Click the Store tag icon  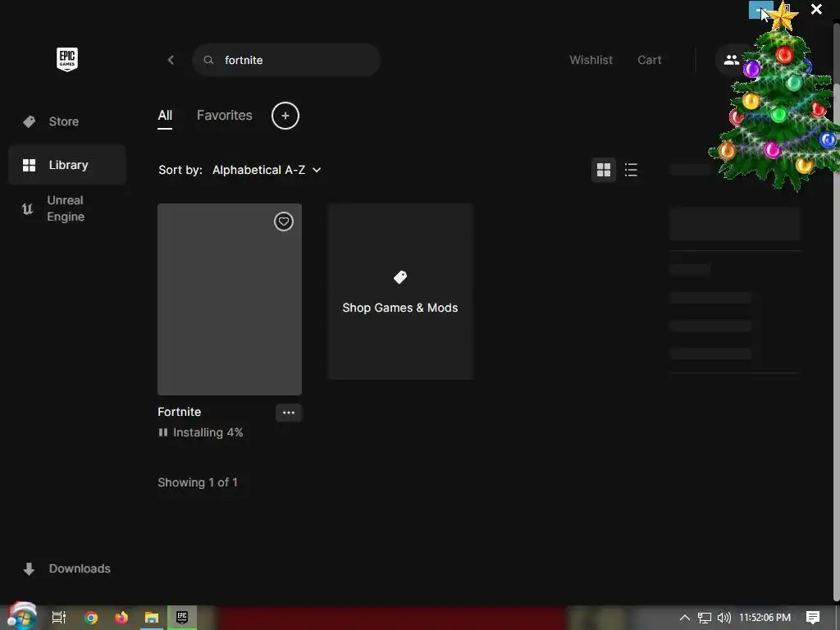[29, 121]
